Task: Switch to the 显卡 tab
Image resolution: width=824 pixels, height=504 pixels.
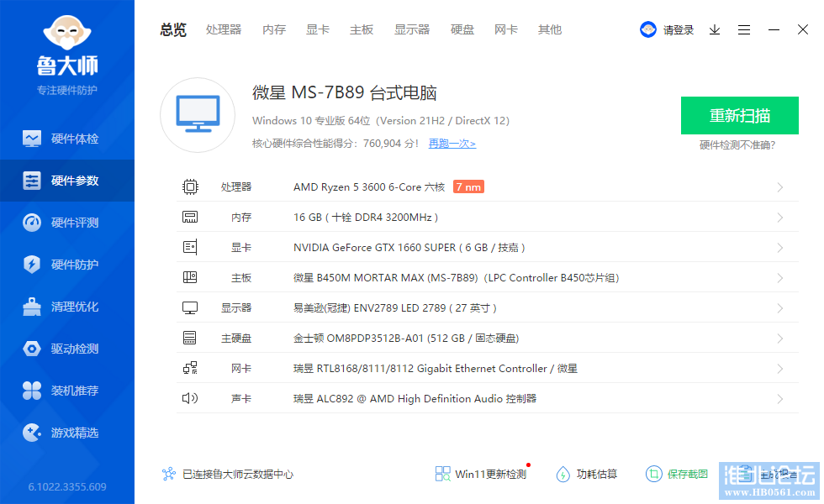Action: point(318,30)
